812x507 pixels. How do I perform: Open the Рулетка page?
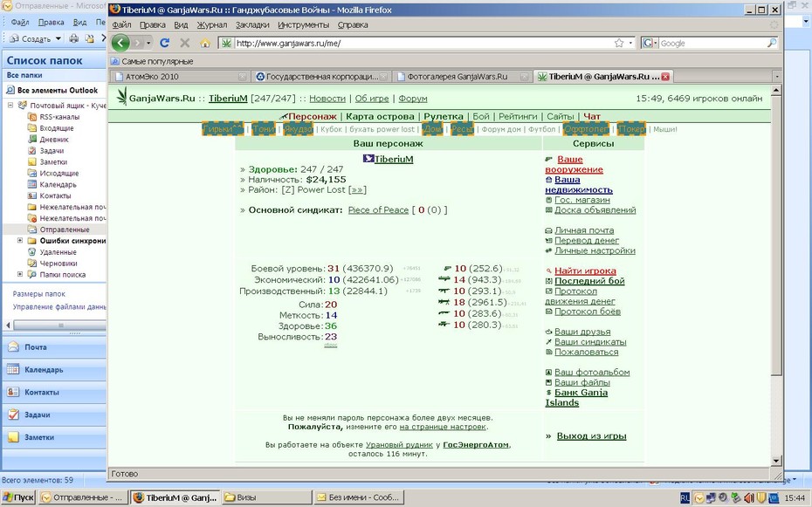444,116
